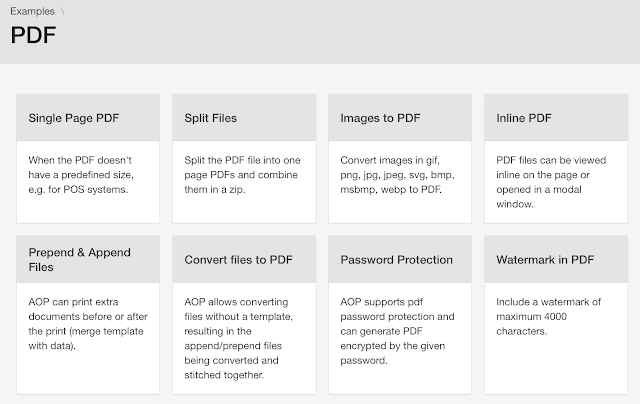
Task: Click the modal window description text
Action: click(551, 182)
